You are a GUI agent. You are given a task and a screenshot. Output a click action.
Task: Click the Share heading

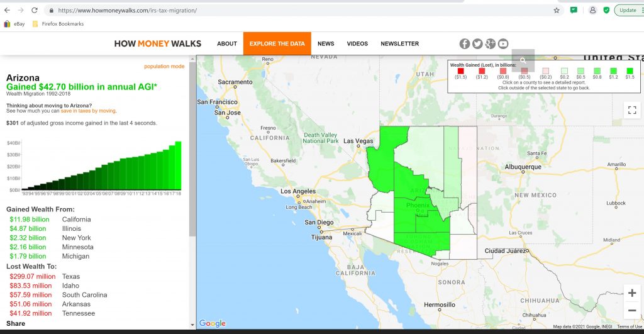click(x=16, y=323)
